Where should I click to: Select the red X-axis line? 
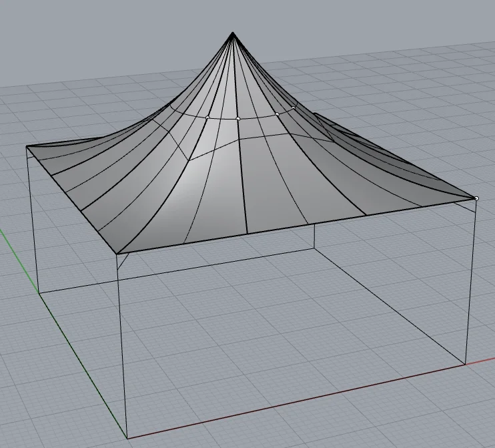point(311,399)
